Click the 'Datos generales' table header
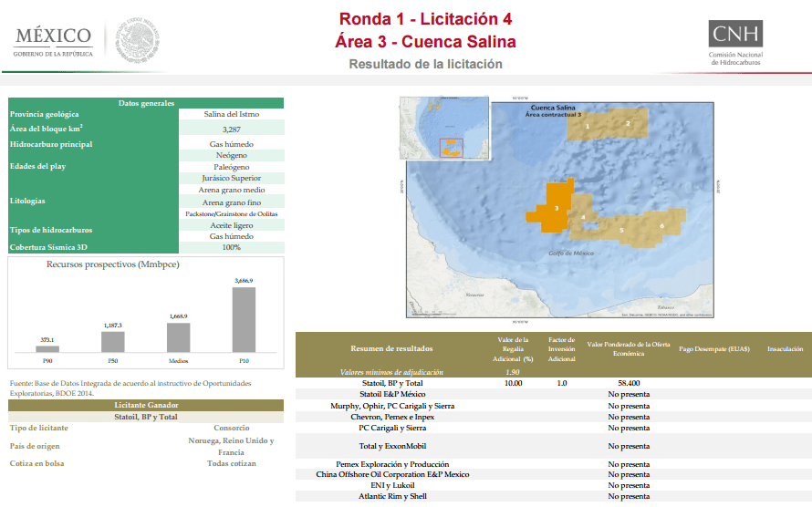The width and height of the screenshot is (812, 507). [146, 103]
